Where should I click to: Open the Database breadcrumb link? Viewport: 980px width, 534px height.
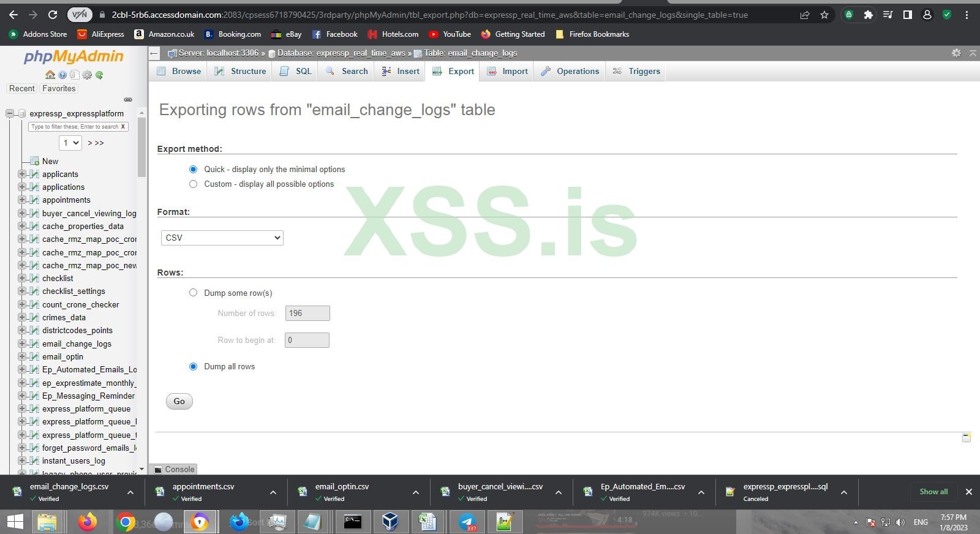(340, 53)
